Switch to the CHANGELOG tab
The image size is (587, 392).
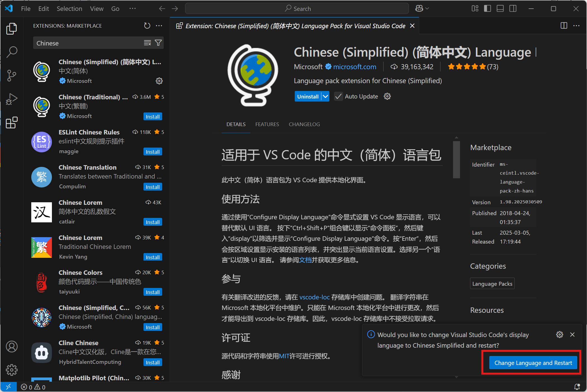(304, 124)
